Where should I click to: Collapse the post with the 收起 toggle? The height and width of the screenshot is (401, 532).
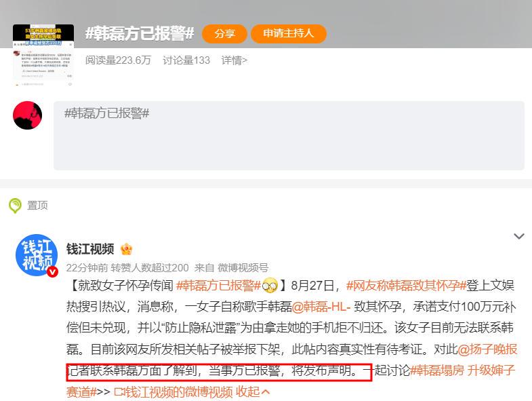tap(253, 392)
